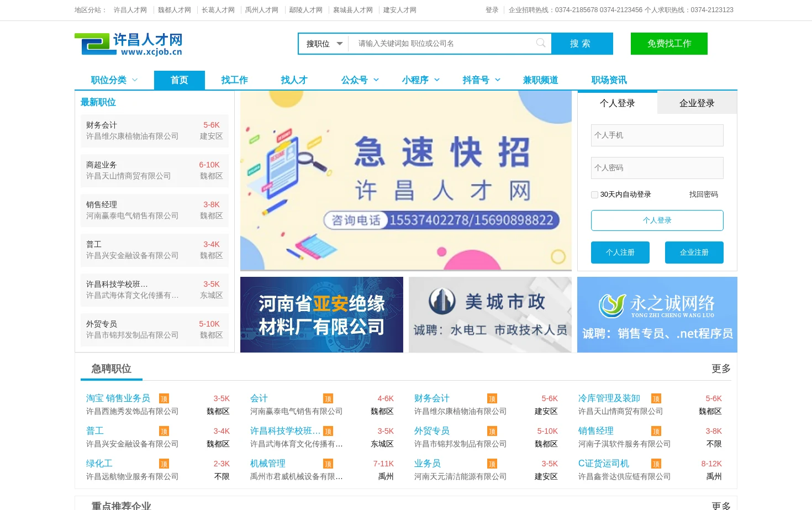This screenshot has width=812, height=510.
Task: Expand the 公众号 dropdown
Action: tap(360, 80)
